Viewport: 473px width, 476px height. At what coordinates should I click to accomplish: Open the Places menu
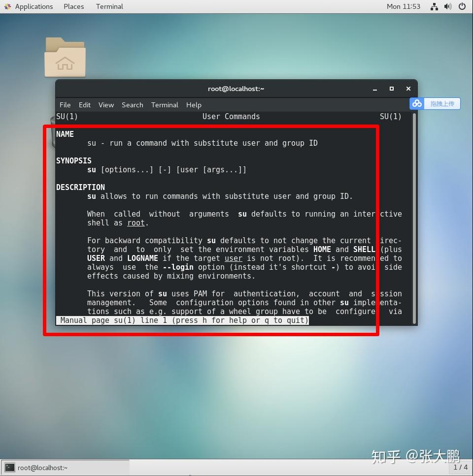pyautogui.click(x=73, y=6)
